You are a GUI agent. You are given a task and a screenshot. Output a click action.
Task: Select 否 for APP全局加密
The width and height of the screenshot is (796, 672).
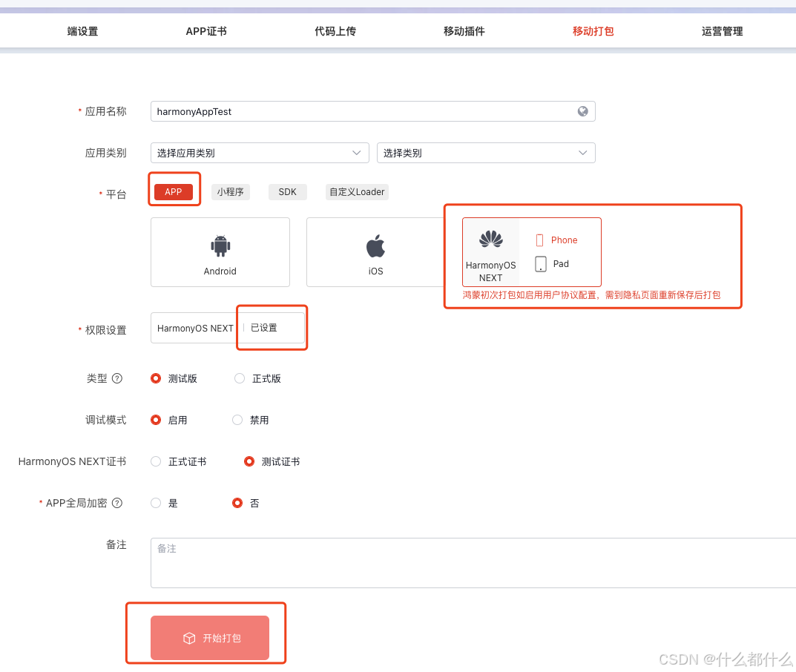pyautogui.click(x=237, y=503)
